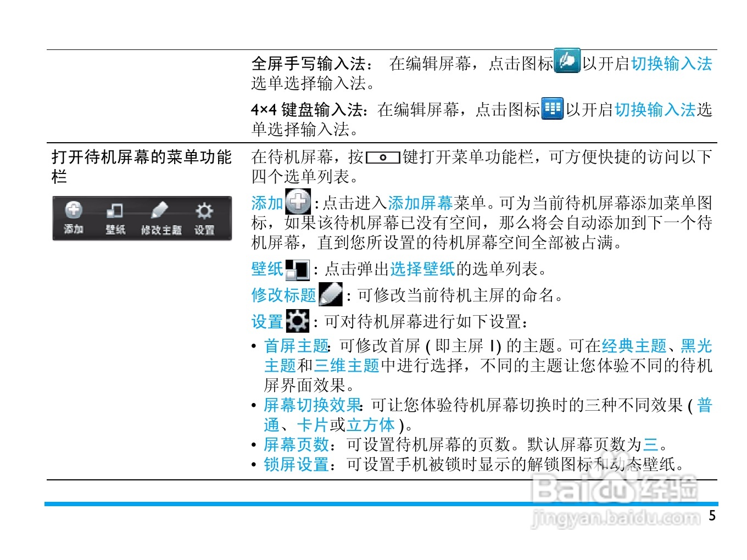Click the gear icon next to 设置 text
The image size is (747, 560).
(x=298, y=321)
